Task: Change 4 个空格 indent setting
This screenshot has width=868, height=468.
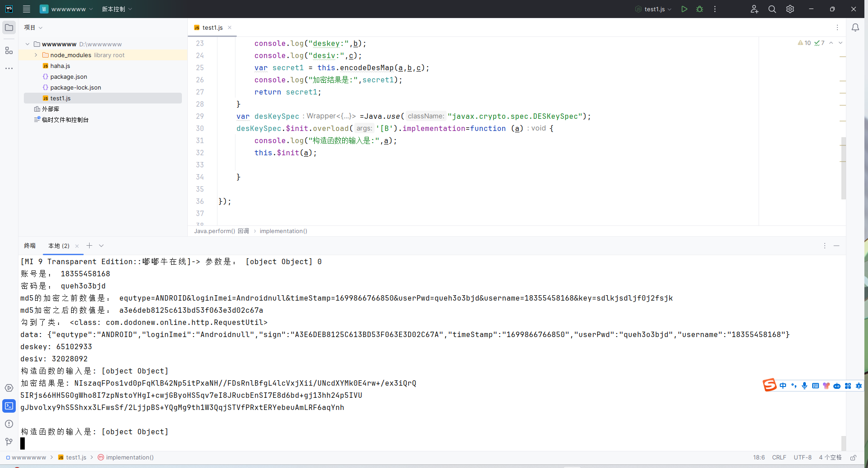Action: pos(830,458)
